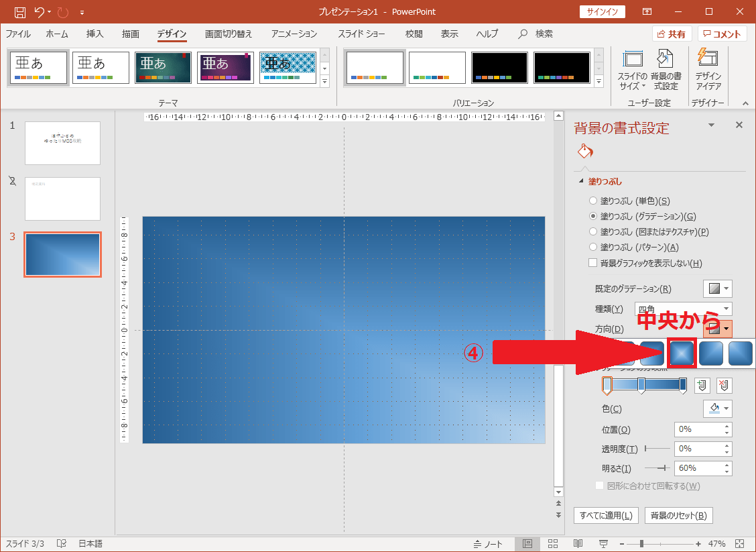
Task: Collapse the Fill (塗りつぶし) section
Action: (580, 181)
